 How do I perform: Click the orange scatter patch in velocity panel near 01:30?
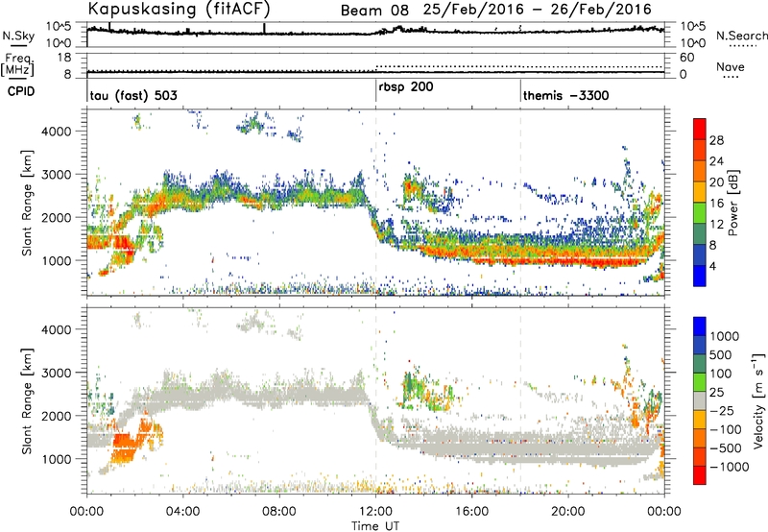click(x=126, y=446)
